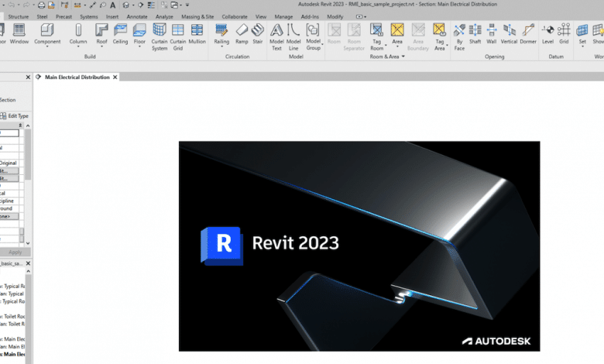Open the Annotate ribbon tab
The width and height of the screenshot is (604, 364).
137,16
